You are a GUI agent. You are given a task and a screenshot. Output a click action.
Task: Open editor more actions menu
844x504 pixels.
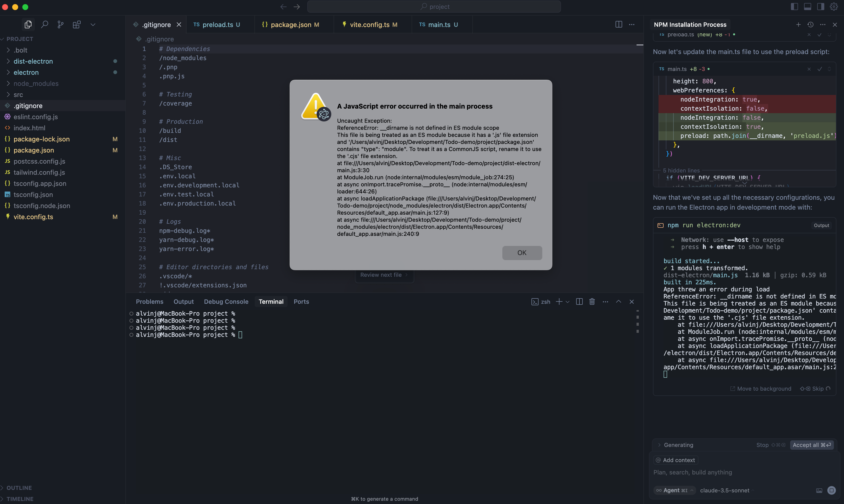pyautogui.click(x=631, y=24)
